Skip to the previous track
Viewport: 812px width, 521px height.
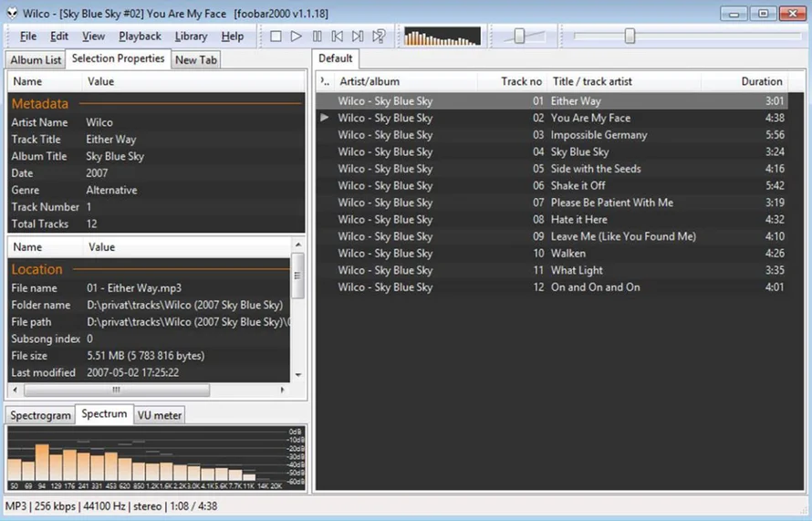tap(338, 36)
